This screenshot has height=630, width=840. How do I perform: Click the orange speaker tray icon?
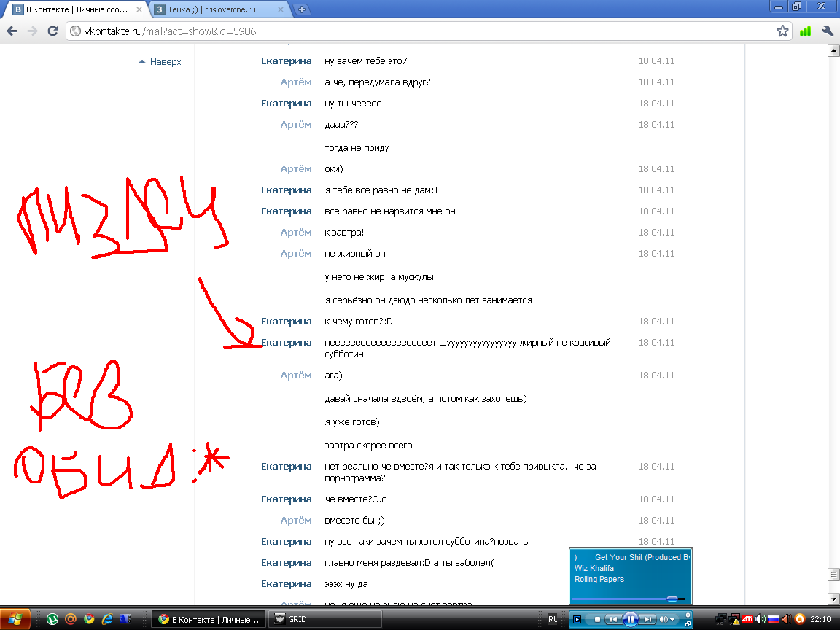point(787,619)
